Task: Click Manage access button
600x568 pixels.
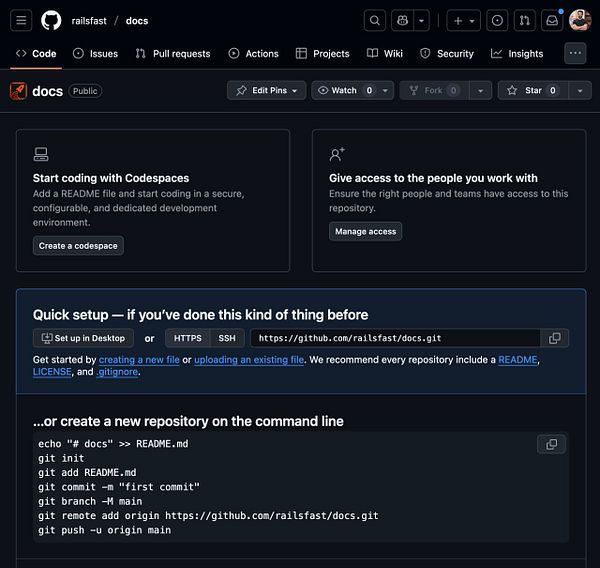Action: (x=365, y=232)
